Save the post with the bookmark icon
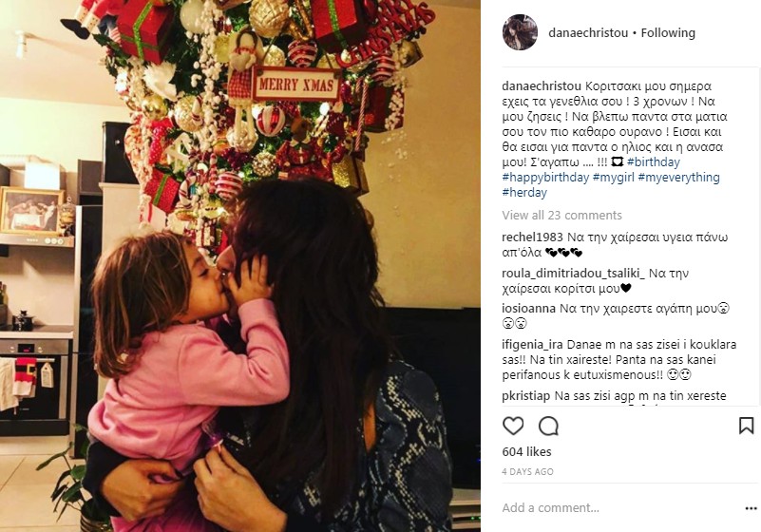Screen dimensions: 761x532 [x=746, y=426]
